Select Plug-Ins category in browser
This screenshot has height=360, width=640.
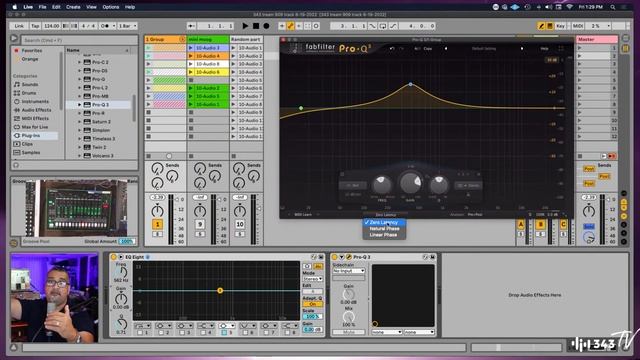point(31,136)
